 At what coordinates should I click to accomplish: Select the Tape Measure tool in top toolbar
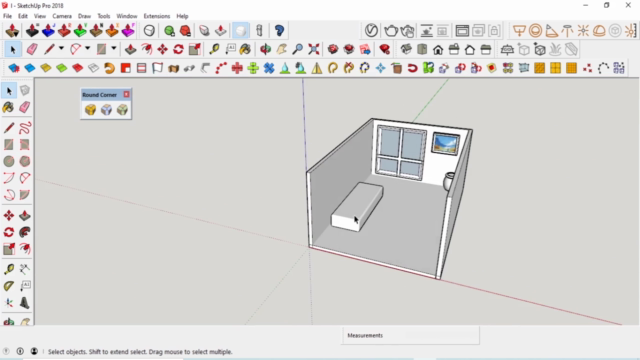(214, 49)
